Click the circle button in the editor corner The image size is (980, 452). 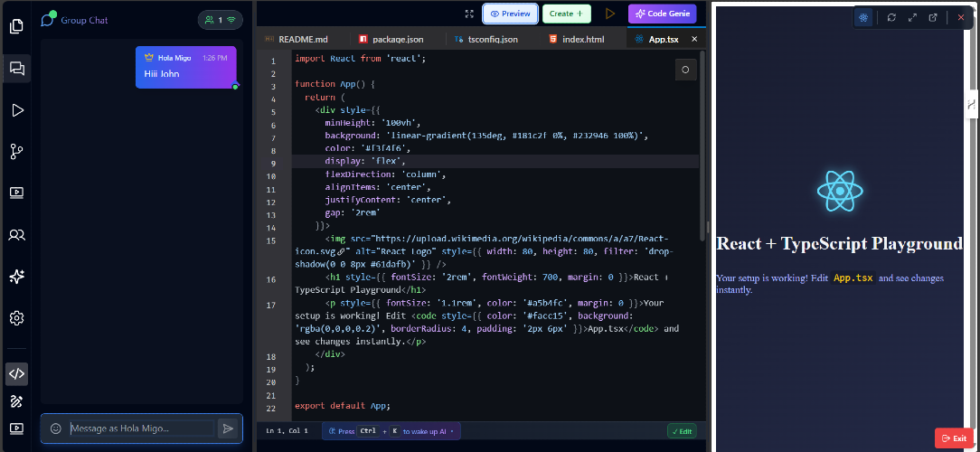click(x=685, y=70)
